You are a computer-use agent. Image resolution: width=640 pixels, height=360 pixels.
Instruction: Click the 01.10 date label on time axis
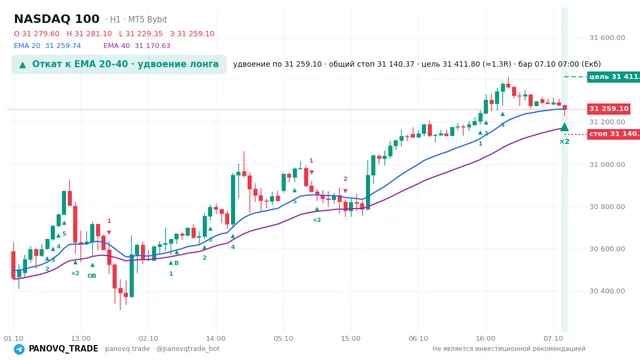[13, 339]
